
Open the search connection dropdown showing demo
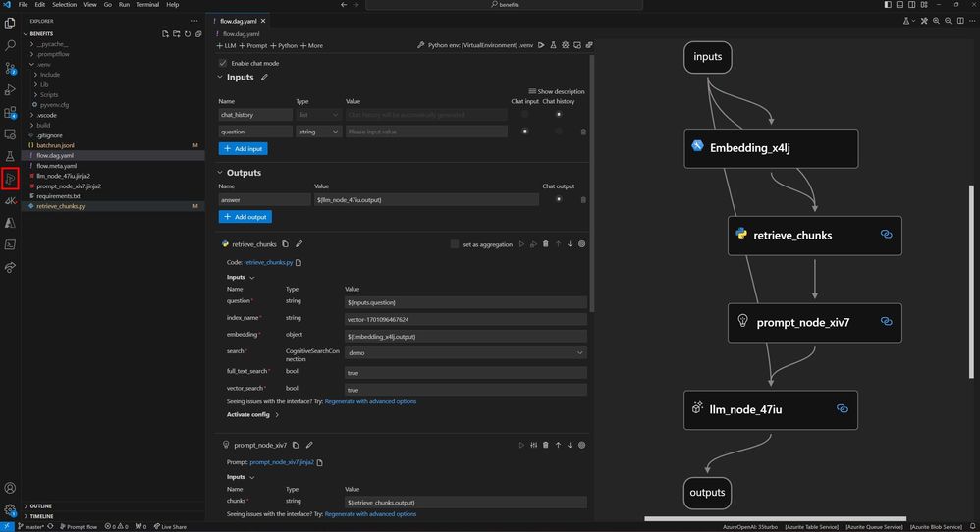pyautogui.click(x=465, y=352)
